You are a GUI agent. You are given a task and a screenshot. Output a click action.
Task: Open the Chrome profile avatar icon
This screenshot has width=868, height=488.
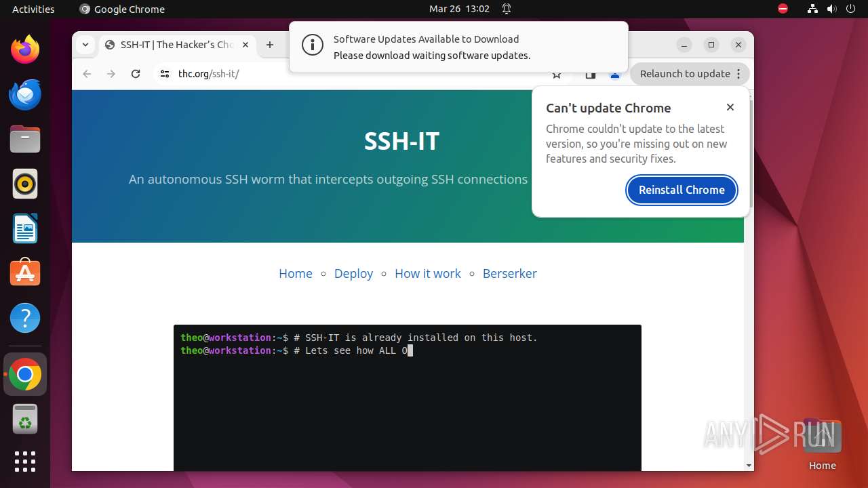(615, 74)
